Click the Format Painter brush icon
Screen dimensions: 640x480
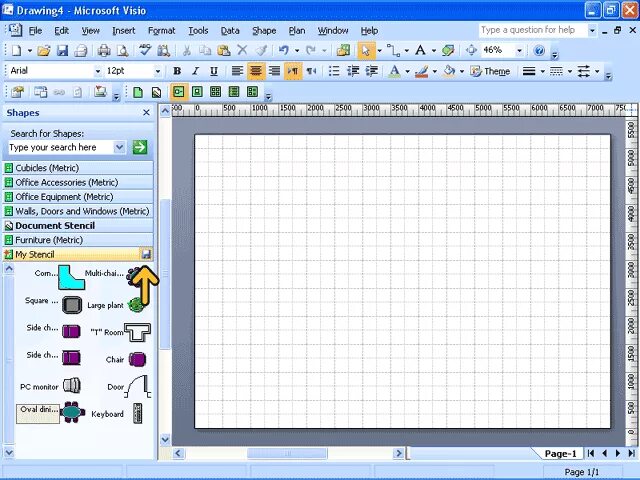tap(261, 51)
